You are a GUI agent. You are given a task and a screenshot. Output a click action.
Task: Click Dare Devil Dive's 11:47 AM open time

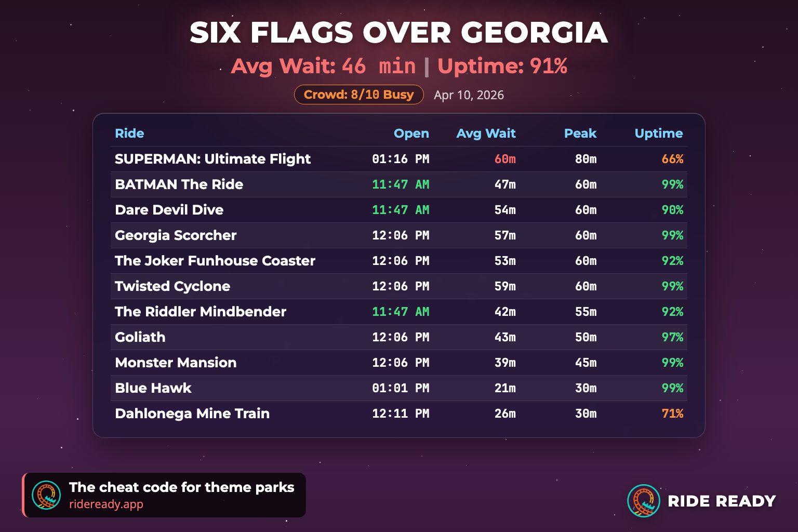tap(401, 210)
